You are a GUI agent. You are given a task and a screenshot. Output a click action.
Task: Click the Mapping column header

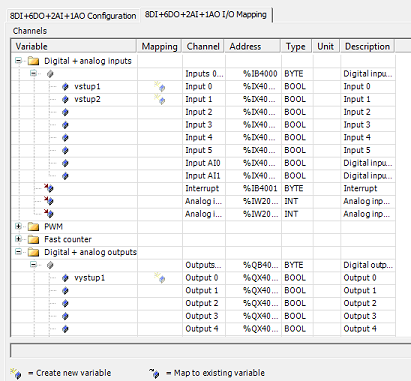pos(159,46)
